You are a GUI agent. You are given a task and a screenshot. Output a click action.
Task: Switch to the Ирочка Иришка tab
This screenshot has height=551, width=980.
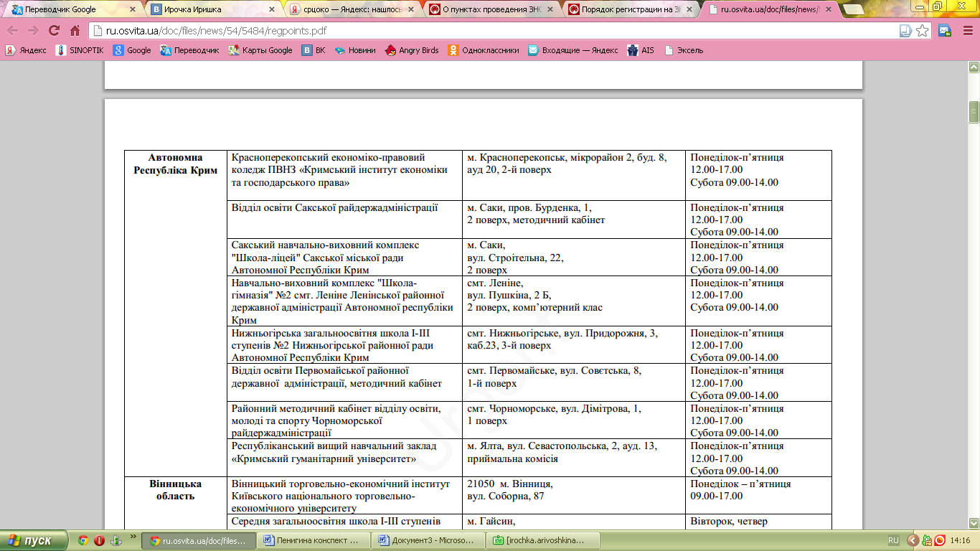point(209,10)
